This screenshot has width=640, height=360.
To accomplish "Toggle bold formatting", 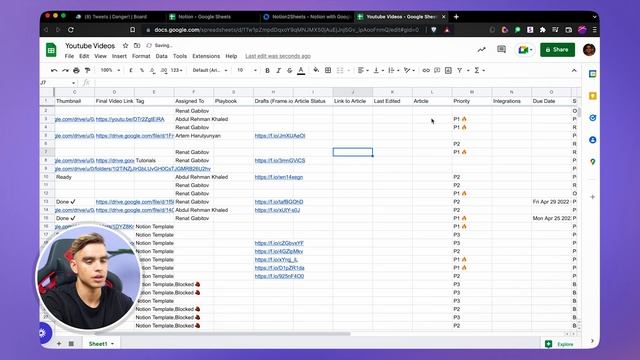I will (x=267, y=71).
